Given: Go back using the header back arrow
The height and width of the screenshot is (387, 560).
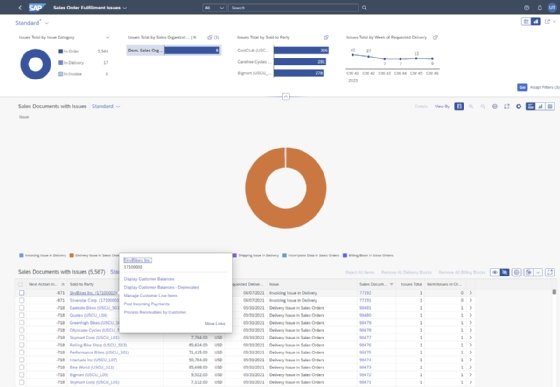Looking at the screenshot, I should click(20, 7).
